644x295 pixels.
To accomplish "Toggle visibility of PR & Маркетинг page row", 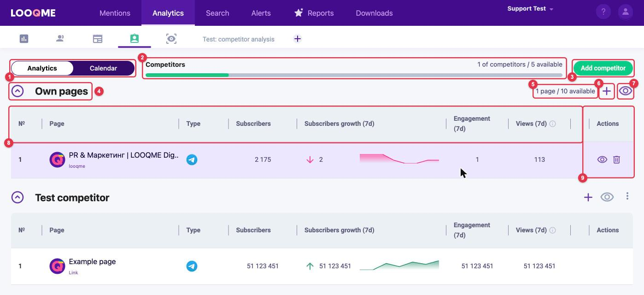I will click(602, 159).
